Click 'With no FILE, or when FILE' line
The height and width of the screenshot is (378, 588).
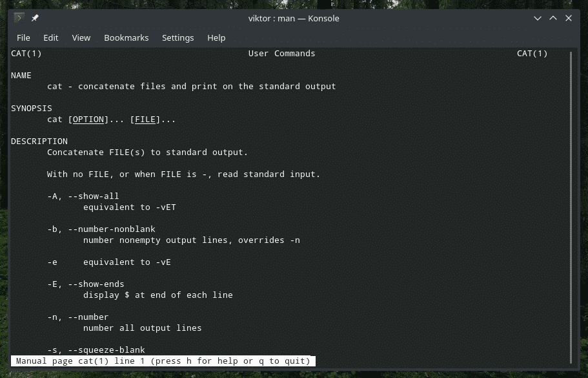184,174
